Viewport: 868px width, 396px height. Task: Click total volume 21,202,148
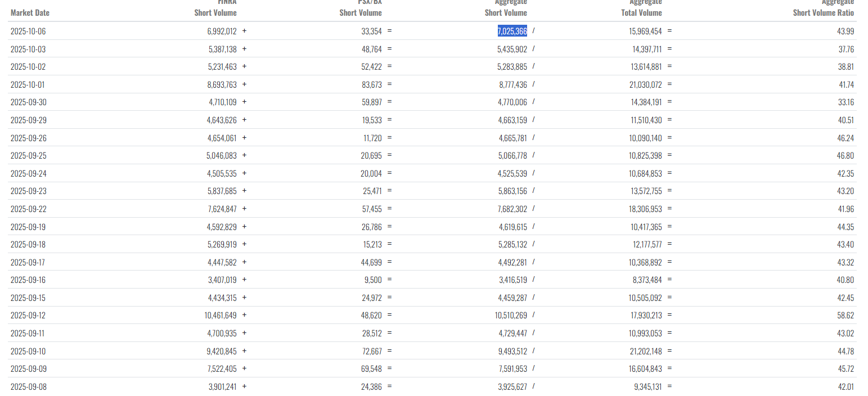point(646,352)
